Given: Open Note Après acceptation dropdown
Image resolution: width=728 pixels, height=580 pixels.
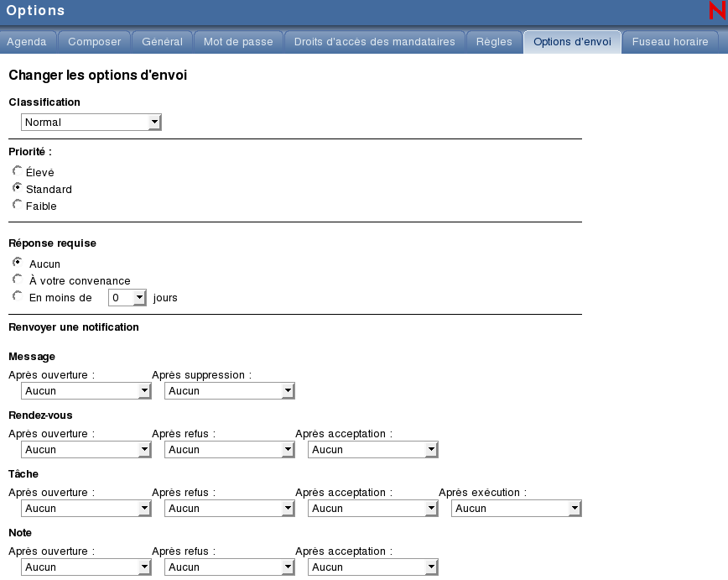Looking at the screenshot, I should (373, 567).
